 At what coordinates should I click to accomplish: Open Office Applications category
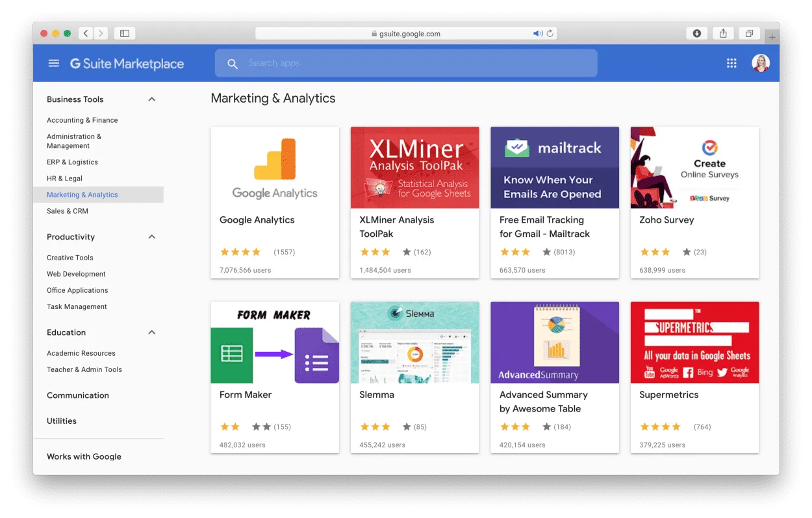tap(77, 290)
